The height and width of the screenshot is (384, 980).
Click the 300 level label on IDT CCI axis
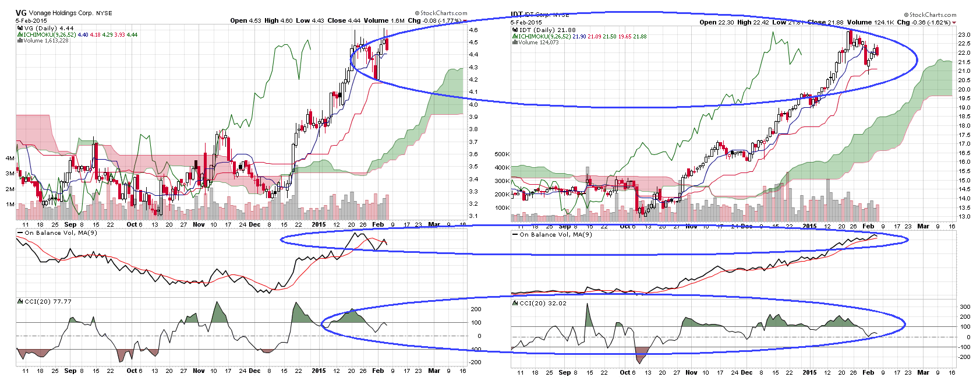tap(965, 307)
